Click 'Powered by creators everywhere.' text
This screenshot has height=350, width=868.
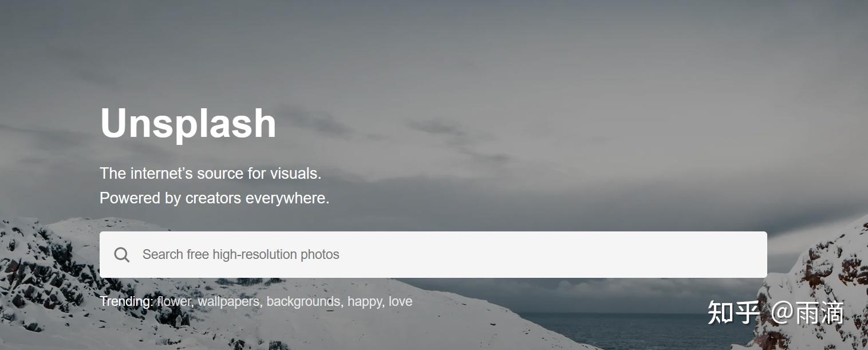click(215, 198)
